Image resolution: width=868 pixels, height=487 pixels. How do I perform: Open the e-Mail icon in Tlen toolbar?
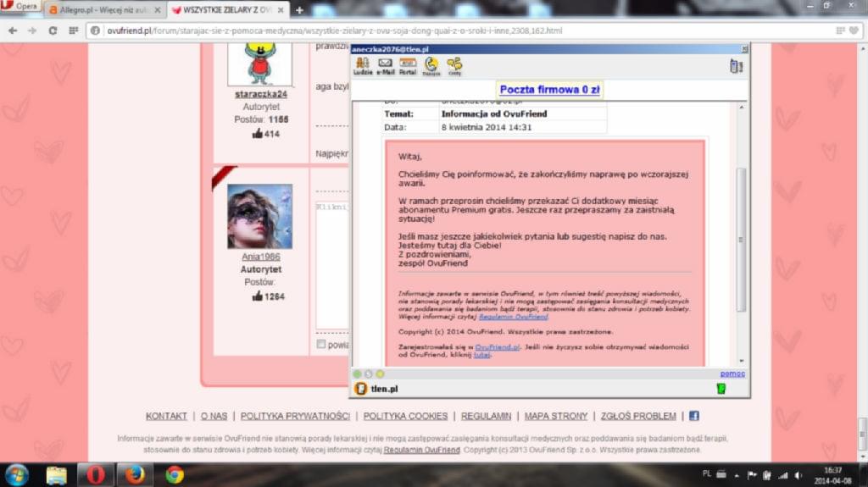(386, 66)
